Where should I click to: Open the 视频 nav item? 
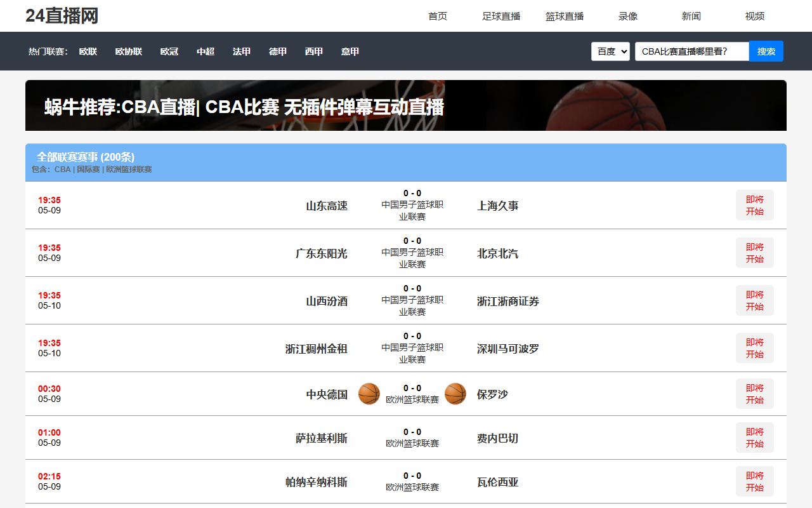755,17
